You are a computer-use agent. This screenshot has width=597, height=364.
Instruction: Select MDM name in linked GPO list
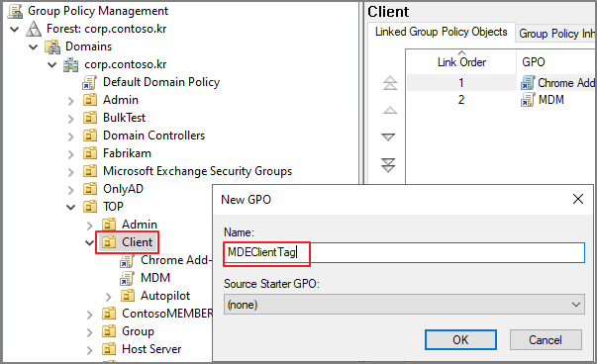click(550, 100)
